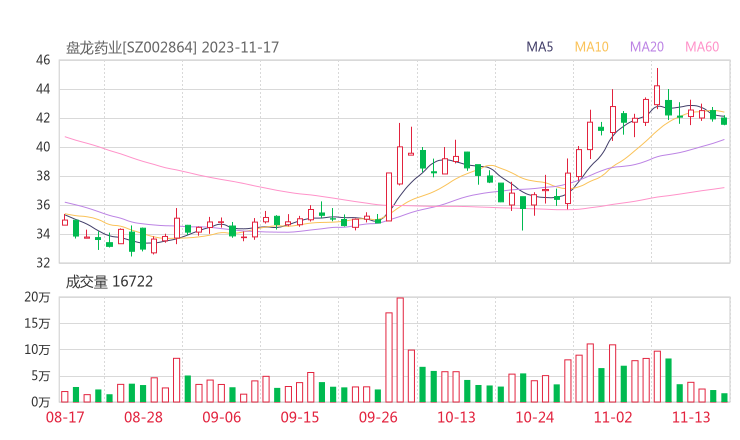Click the price axis value 46
Image resolution: width=740 pixels, height=440 pixels.
pos(43,60)
